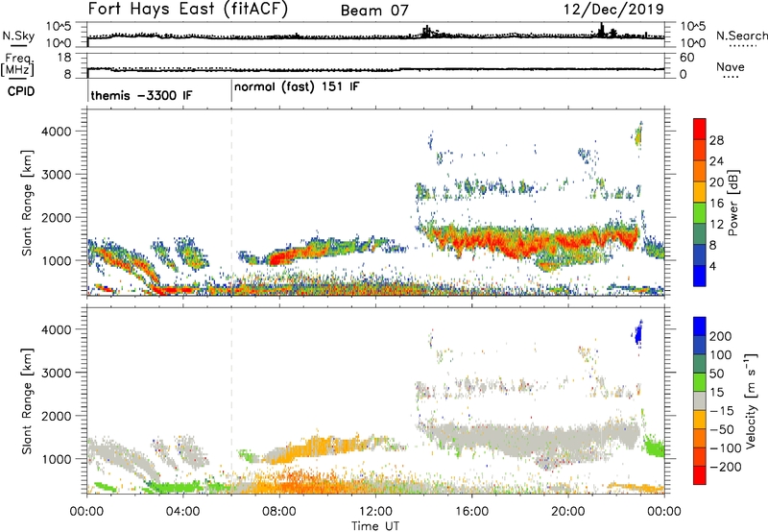Click the "Nave" legend label

[x=731, y=66]
